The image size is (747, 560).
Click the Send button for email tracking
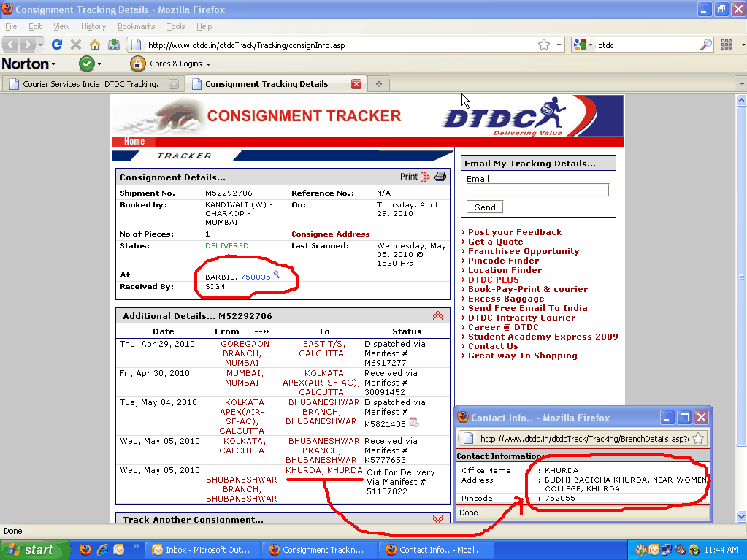click(x=484, y=207)
